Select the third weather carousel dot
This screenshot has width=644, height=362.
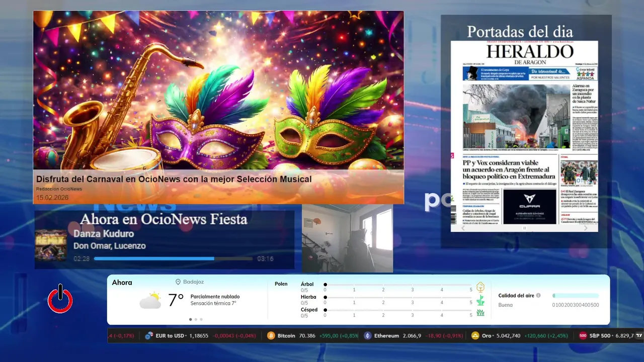201,319
